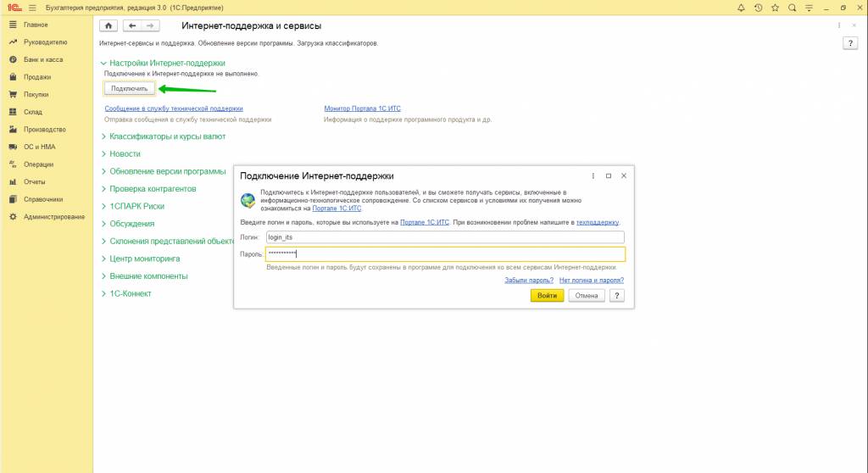Open Продажи section in sidebar
Viewport: 868px width, 473px height.
pos(37,77)
